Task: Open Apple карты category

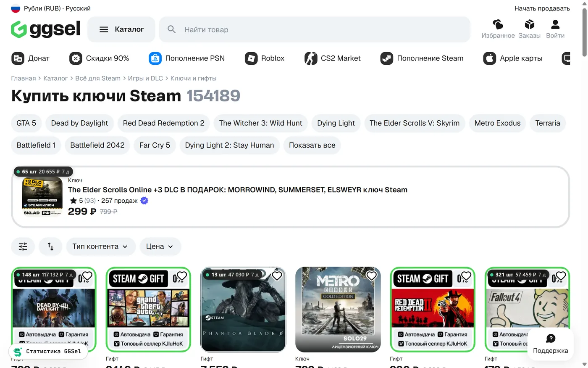Action: (x=512, y=58)
